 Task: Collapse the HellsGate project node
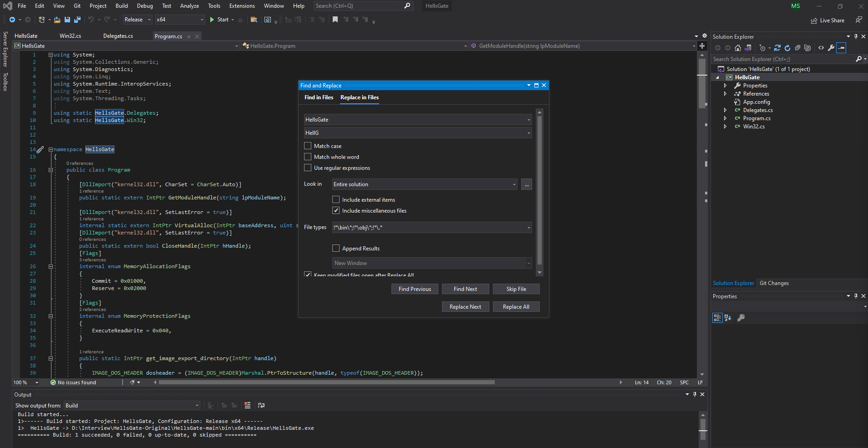718,77
